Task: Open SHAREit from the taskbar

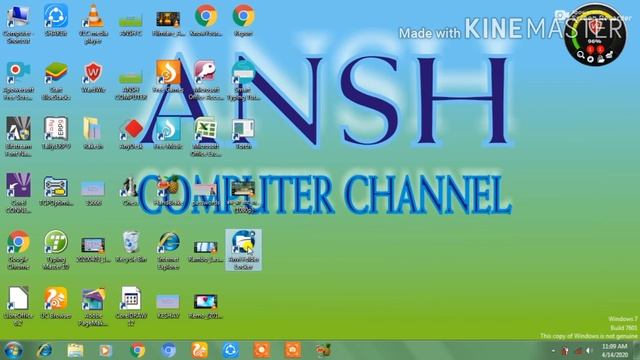Action: tap(231, 350)
